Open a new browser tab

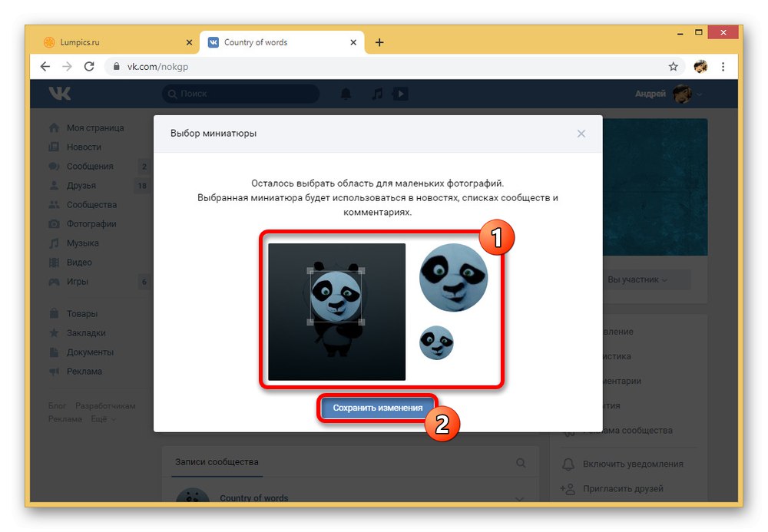379,42
